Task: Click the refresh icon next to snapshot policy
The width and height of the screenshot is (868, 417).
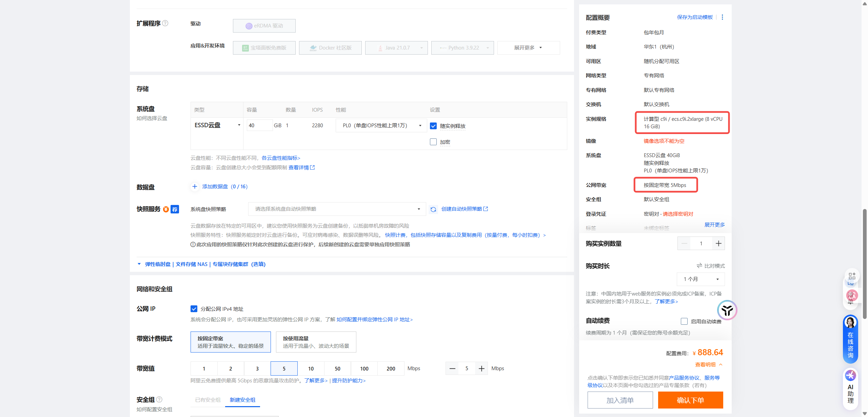Action: tap(433, 209)
